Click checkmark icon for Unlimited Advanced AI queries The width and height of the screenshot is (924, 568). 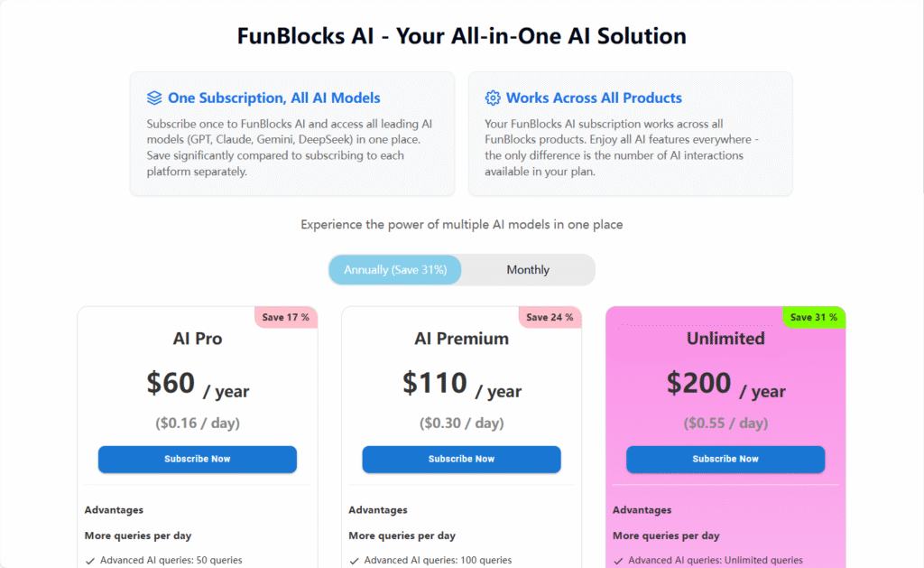point(618,561)
